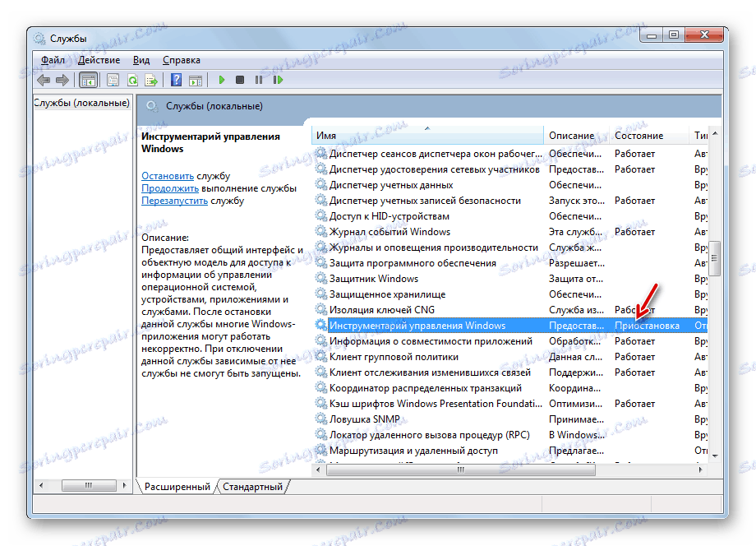Click the Restart service toolbar button
The image size is (756, 546).
pyautogui.click(x=278, y=80)
